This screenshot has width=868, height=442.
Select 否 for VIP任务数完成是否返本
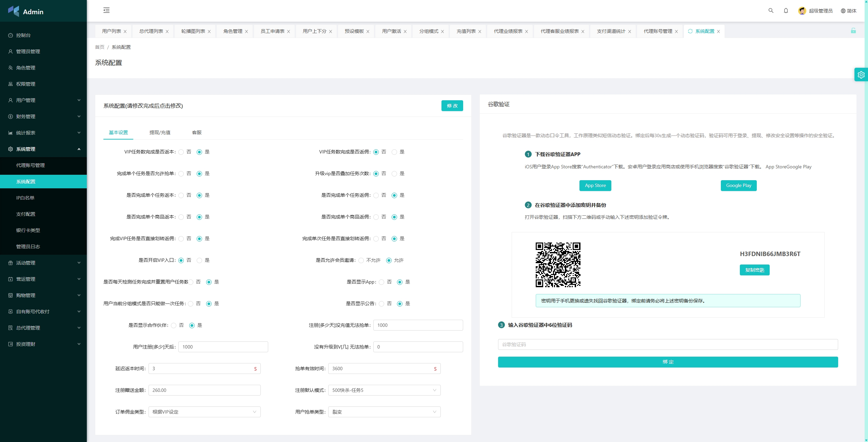181,152
